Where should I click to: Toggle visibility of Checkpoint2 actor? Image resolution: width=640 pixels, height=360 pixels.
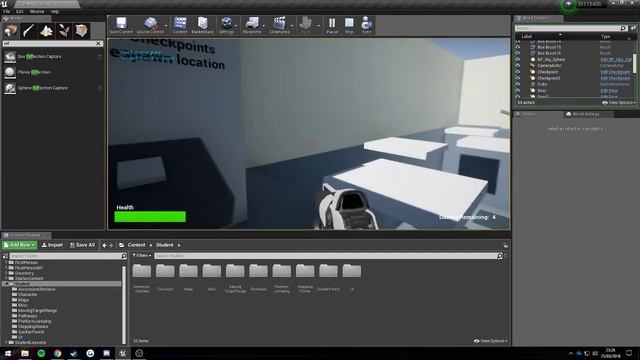click(518, 78)
